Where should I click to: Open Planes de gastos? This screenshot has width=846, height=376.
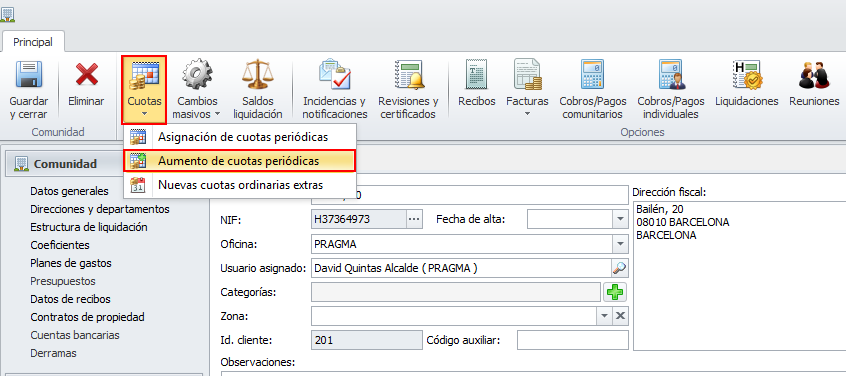71,263
